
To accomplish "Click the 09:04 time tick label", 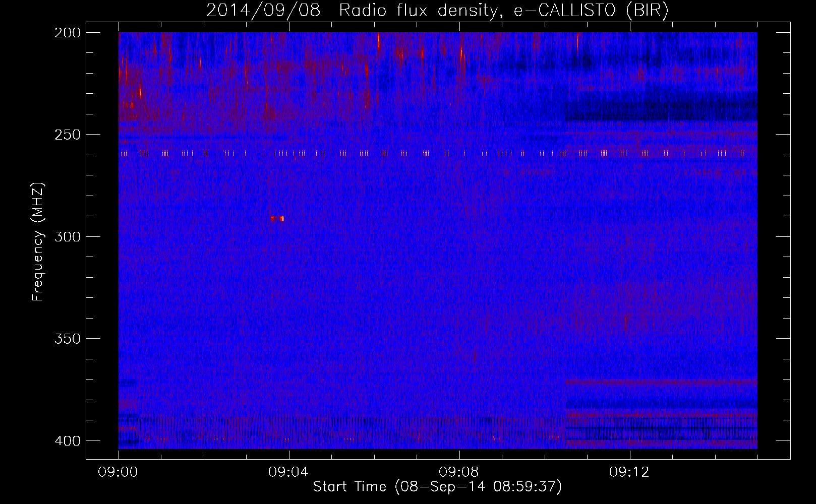I will coord(289,472).
